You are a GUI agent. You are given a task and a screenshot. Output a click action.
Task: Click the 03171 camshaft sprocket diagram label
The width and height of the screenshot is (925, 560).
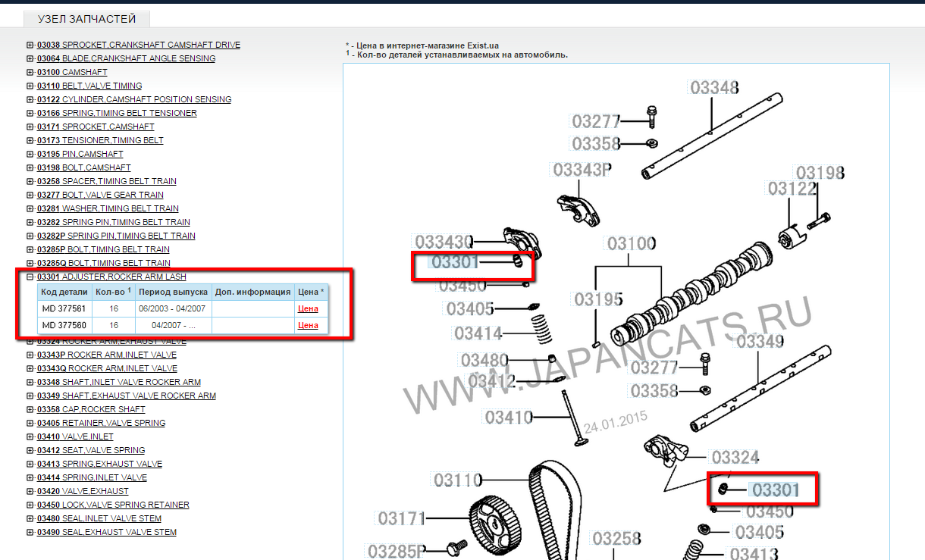coord(403,518)
